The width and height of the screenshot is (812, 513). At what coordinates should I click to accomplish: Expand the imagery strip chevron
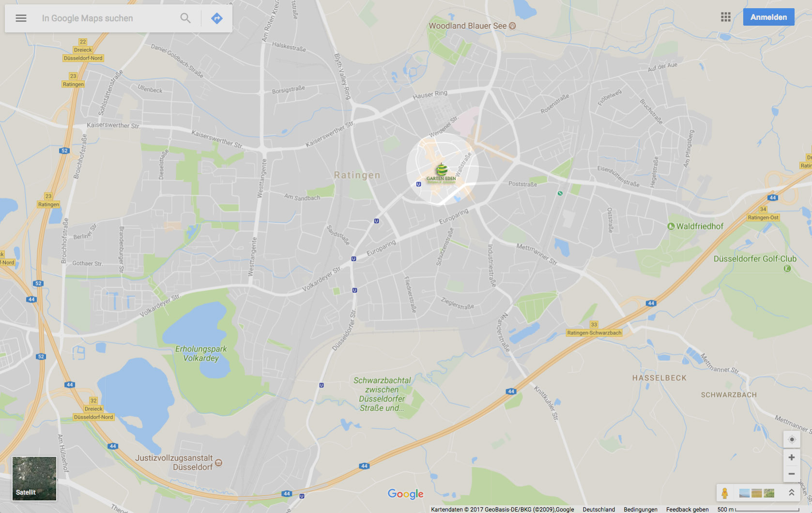(x=792, y=493)
